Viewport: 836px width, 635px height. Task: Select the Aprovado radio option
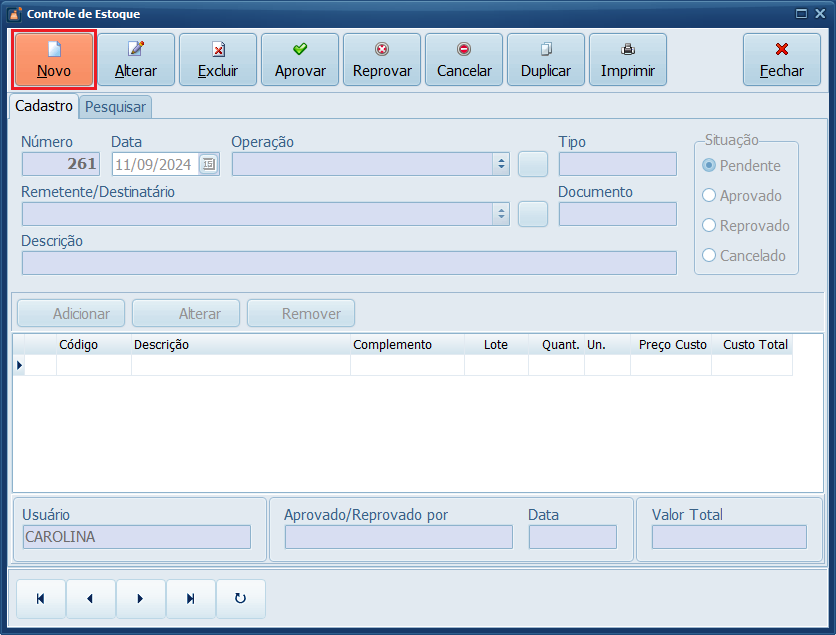coord(710,196)
